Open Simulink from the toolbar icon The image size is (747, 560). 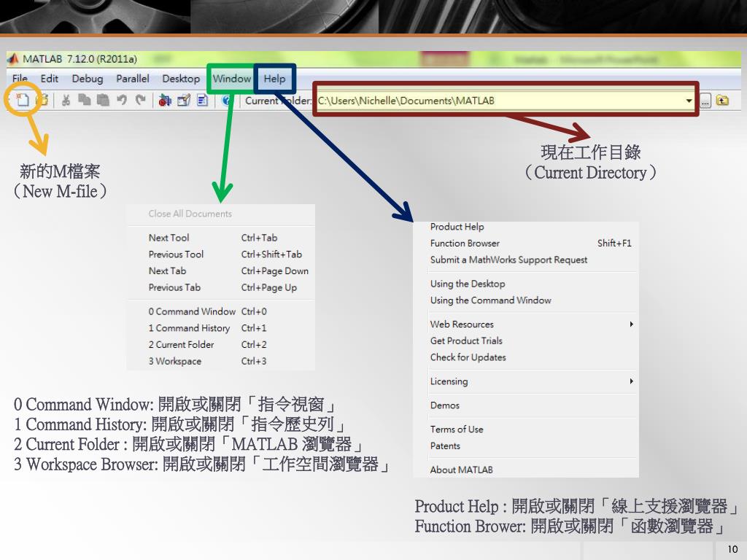click(x=165, y=100)
